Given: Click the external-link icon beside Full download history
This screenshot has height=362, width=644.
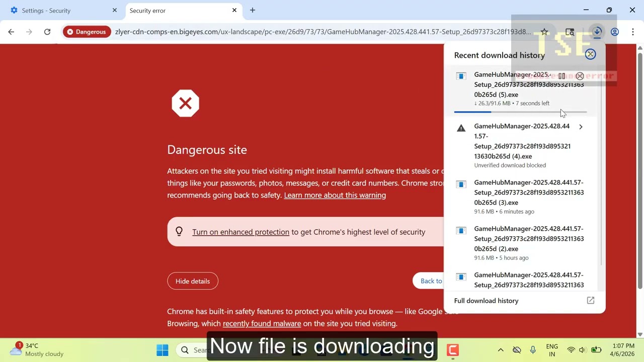Looking at the screenshot, I should click(591, 301).
